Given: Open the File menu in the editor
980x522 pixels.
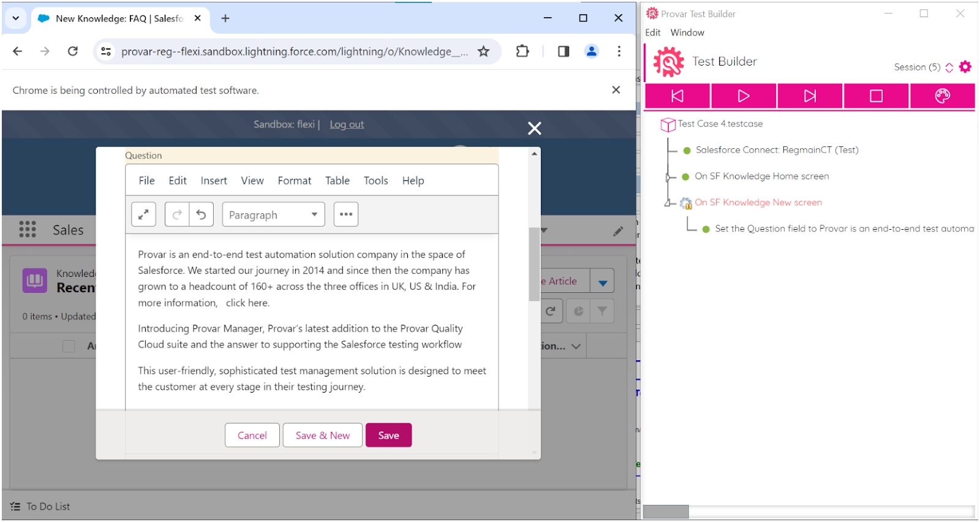Looking at the screenshot, I should pos(146,181).
